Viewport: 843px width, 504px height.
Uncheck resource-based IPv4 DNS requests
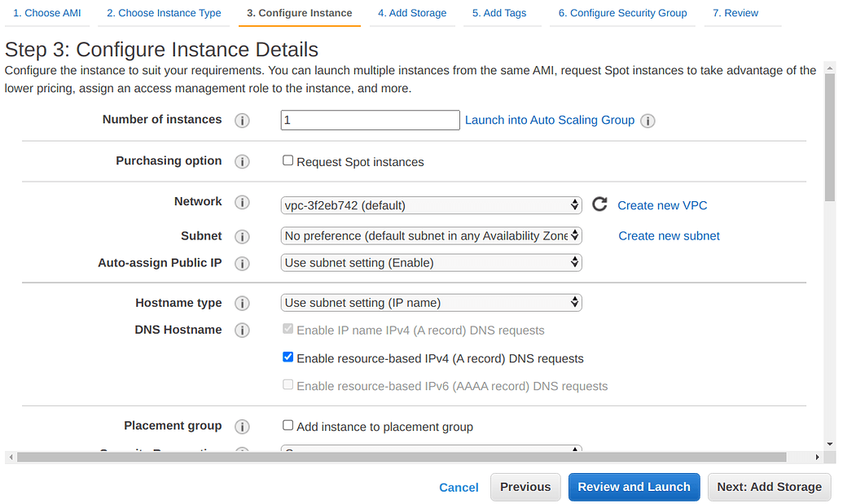tap(288, 357)
